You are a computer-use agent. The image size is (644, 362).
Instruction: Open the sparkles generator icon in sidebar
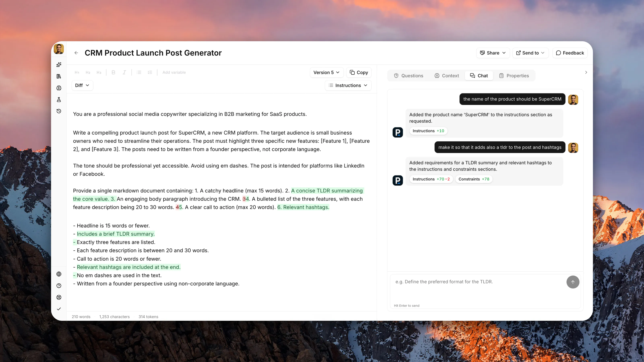pos(59,65)
